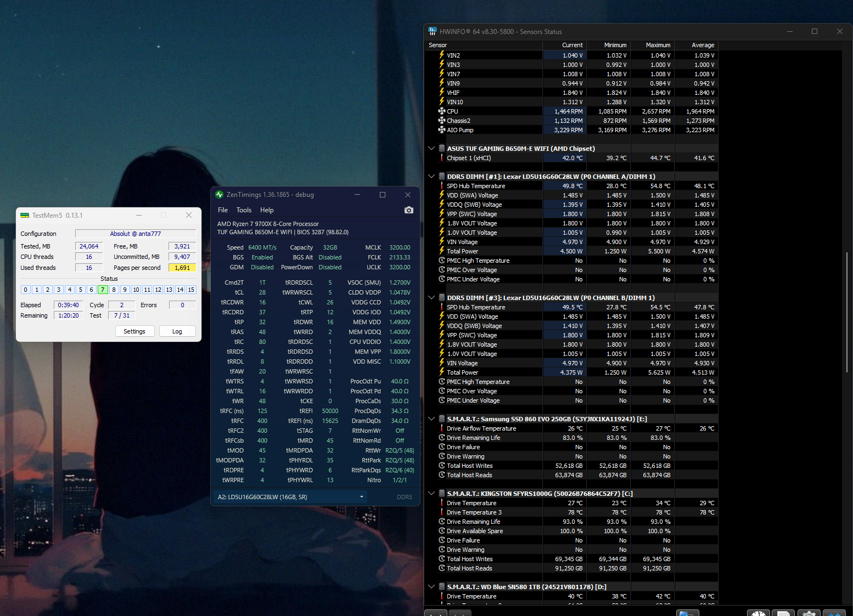Click the Nitro value 1/2/1

pos(400,480)
